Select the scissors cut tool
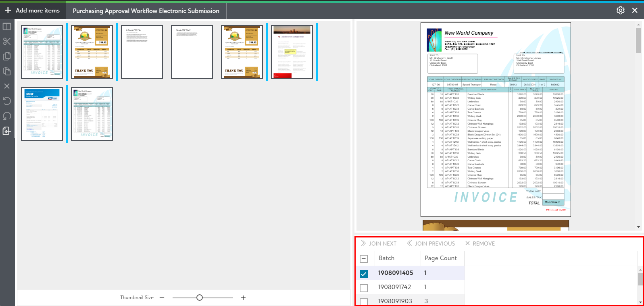This screenshot has width=644, height=306. pos(7,42)
